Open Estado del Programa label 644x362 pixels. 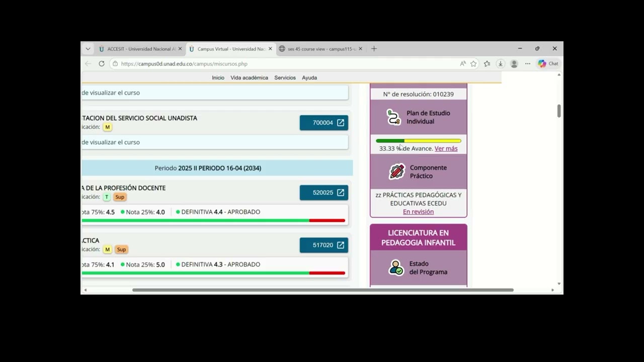point(428,268)
